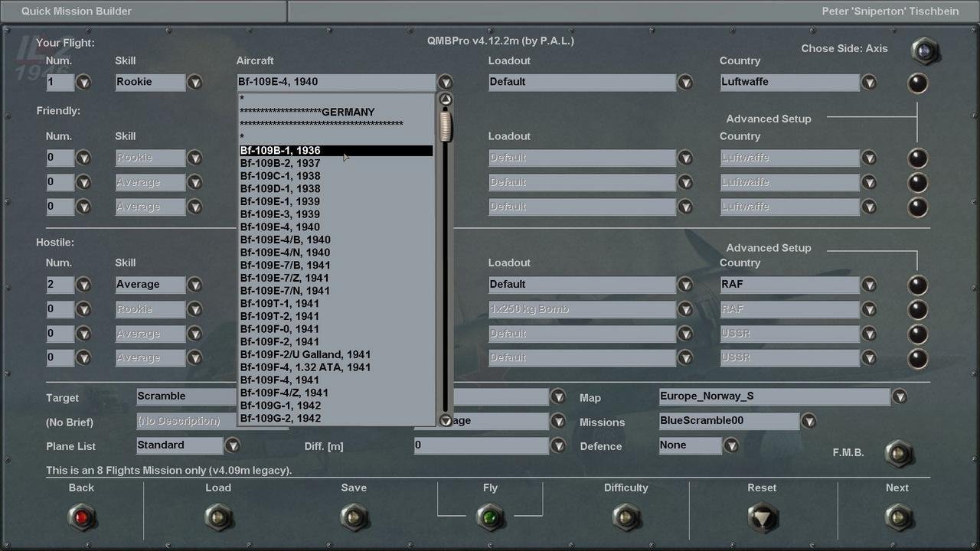Image resolution: width=980 pixels, height=551 pixels.
Task: Open the F.M.B. full mission builder
Action: point(898,454)
